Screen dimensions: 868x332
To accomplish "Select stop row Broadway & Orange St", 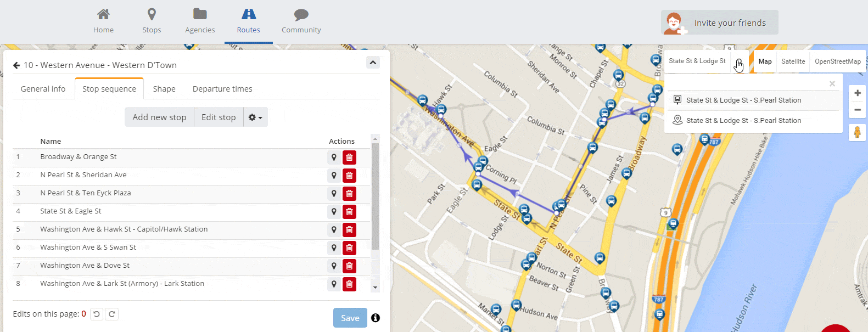I will [x=192, y=157].
